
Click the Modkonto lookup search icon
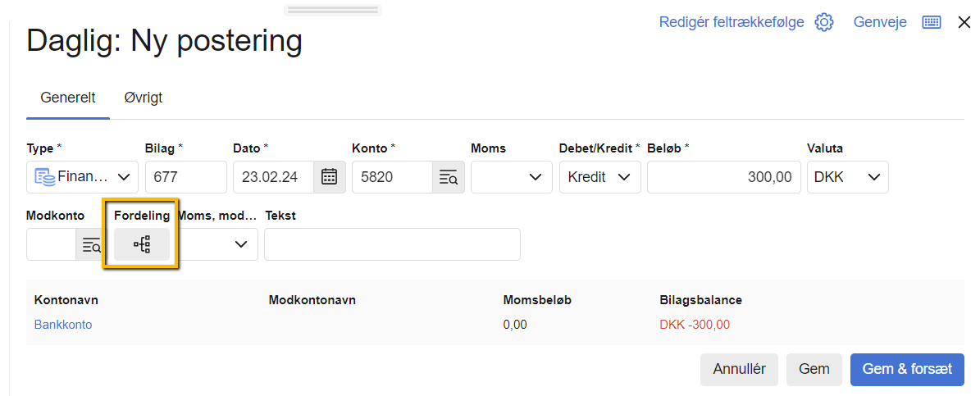(91, 244)
